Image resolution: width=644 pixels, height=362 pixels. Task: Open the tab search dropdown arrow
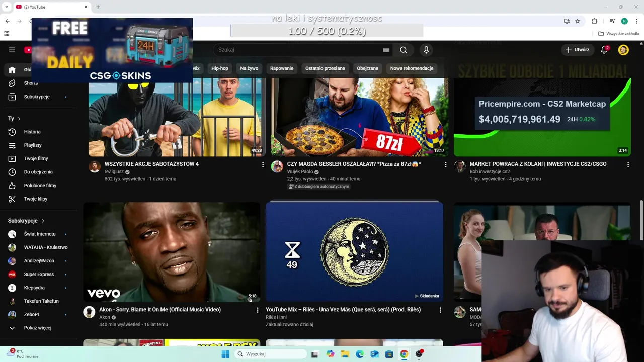7,7
